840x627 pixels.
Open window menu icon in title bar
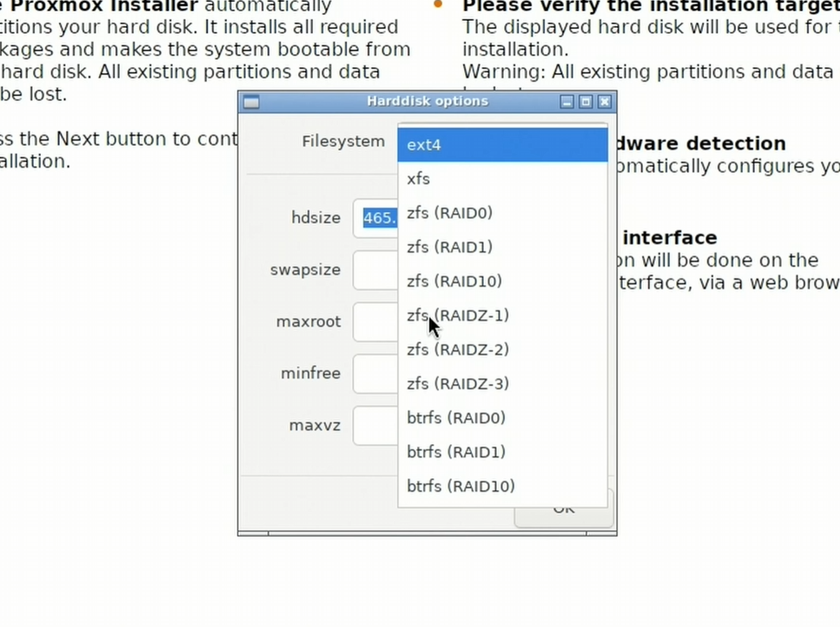coord(251,102)
